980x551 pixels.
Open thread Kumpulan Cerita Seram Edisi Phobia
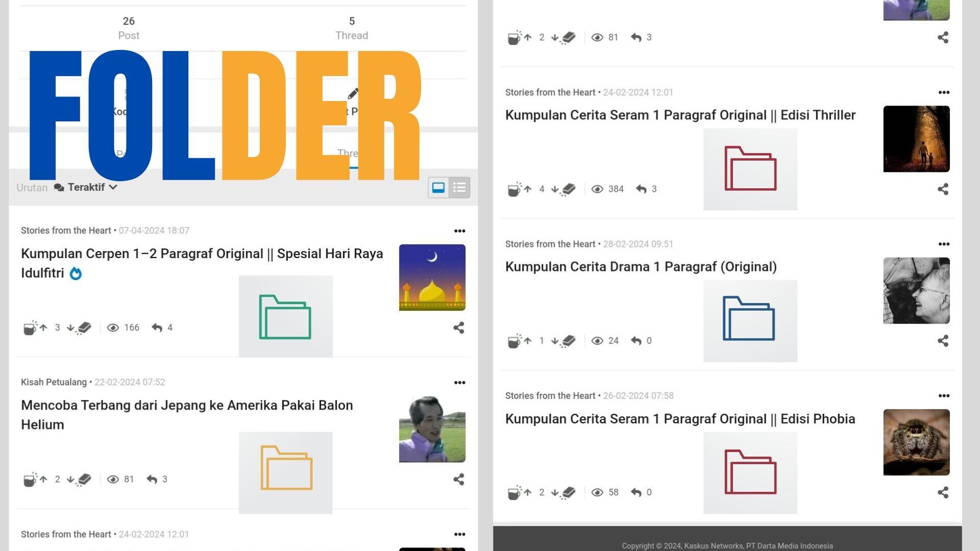coord(680,419)
